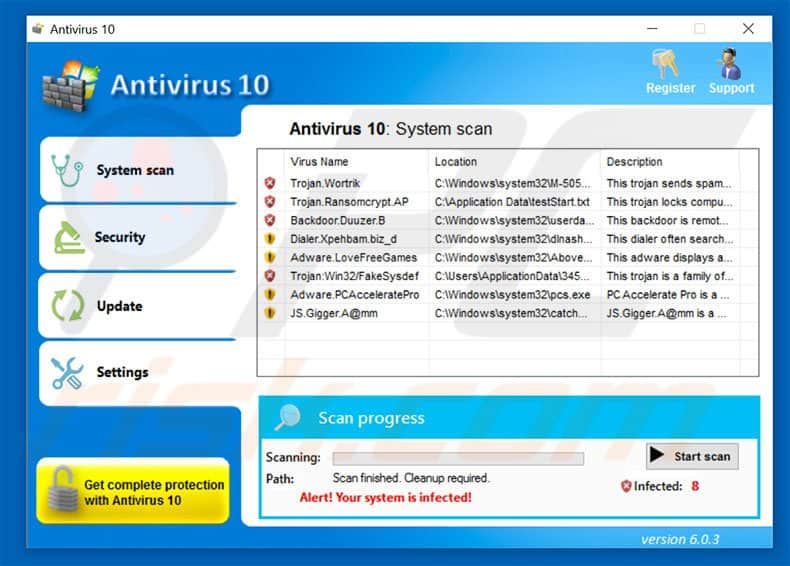Click description 'PC Accelerate Pro is a ...'

pos(668,294)
